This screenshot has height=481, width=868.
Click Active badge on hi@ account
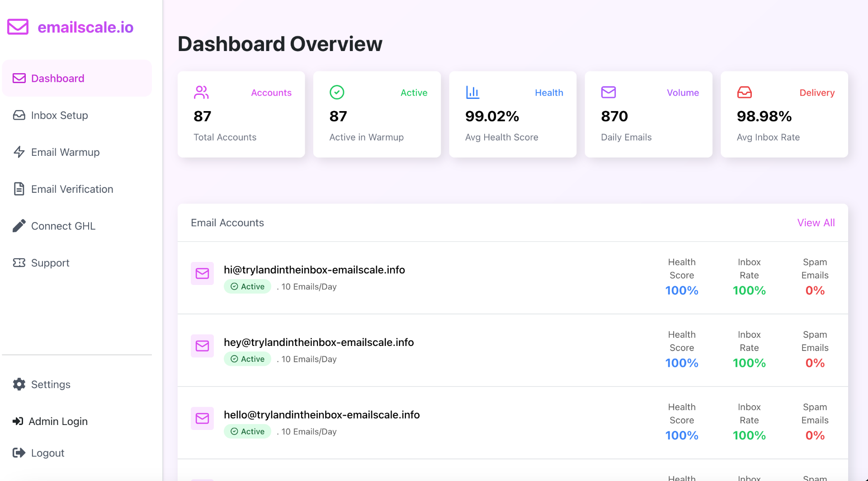pos(247,286)
